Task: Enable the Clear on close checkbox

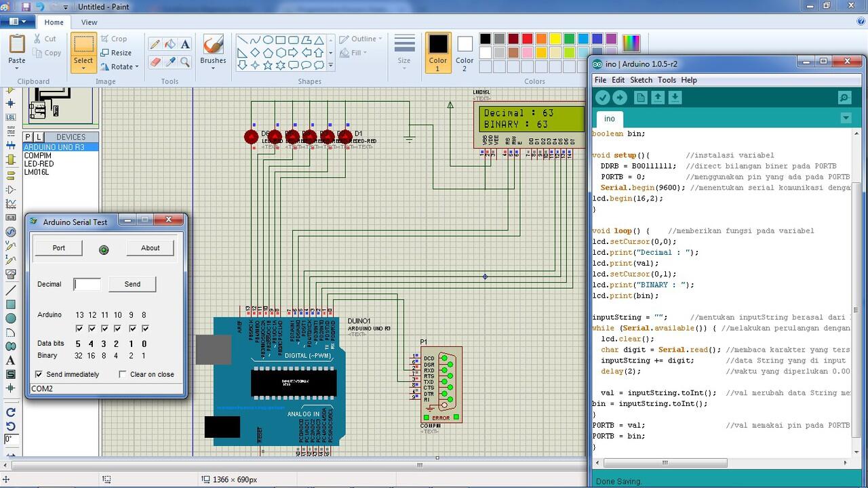Action: (123, 374)
